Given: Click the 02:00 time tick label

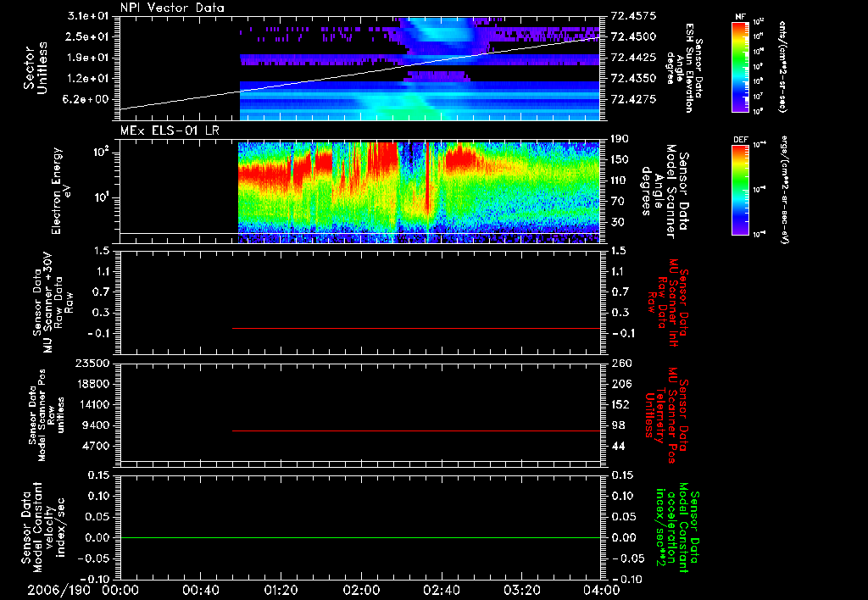Looking at the screenshot, I should coord(361,590).
